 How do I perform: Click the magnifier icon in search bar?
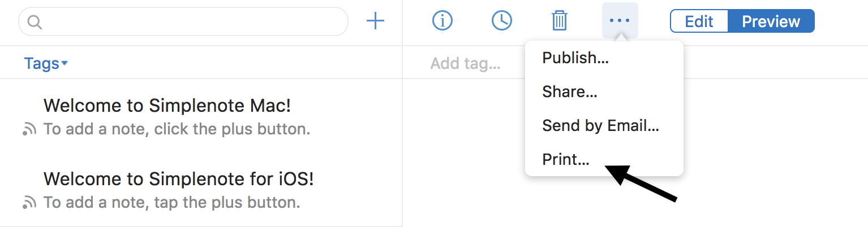point(35,22)
